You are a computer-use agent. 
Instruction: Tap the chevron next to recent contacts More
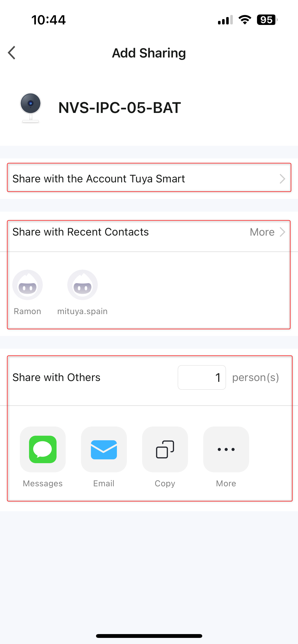pos(282,232)
